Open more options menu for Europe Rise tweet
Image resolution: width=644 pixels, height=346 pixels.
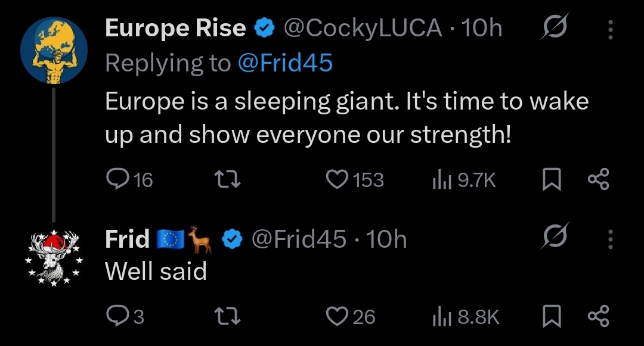tap(611, 30)
